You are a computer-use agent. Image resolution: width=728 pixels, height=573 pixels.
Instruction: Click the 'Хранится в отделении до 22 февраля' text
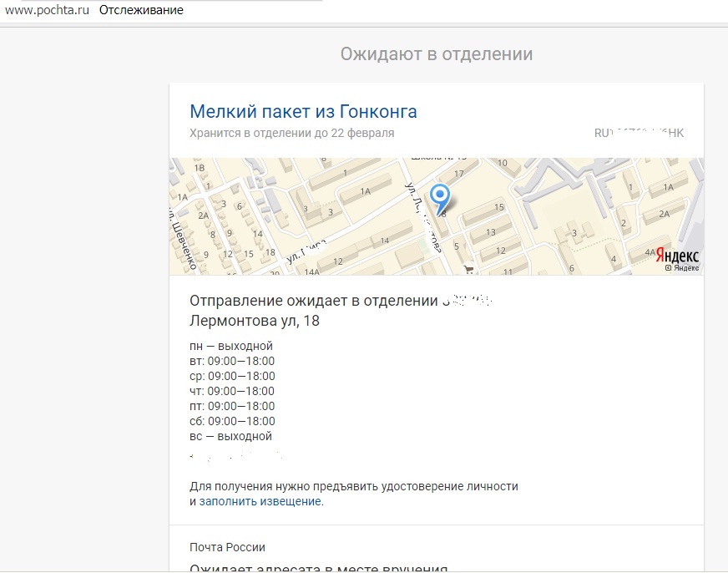point(292,132)
